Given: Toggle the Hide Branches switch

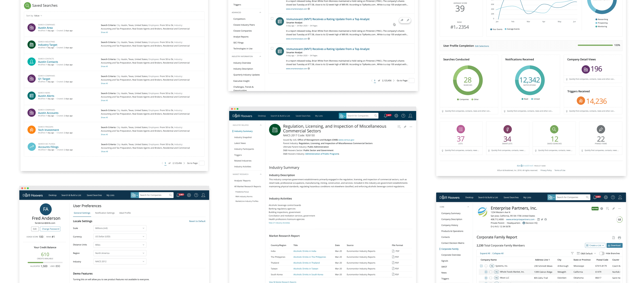Looking at the screenshot, I should (x=602, y=253).
